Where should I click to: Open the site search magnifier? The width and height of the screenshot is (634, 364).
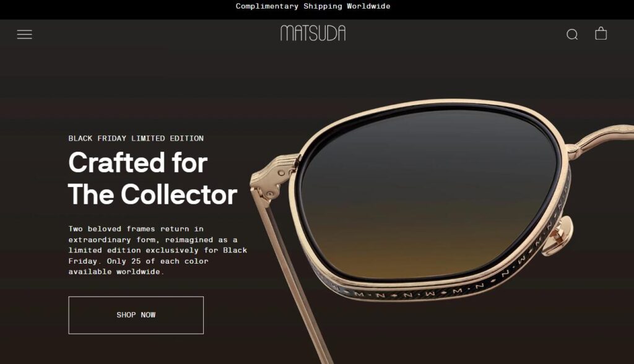[x=571, y=35]
